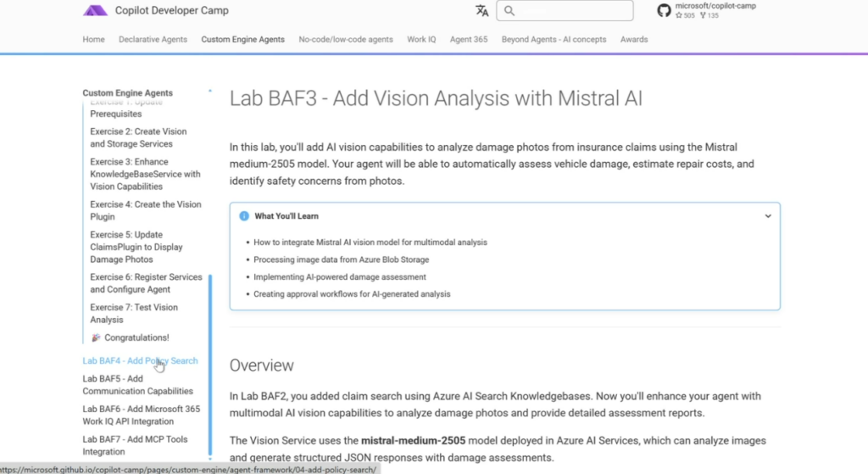
Task: Click the purple Copilot Developer Camp logo
Action: click(x=95, y=11)
